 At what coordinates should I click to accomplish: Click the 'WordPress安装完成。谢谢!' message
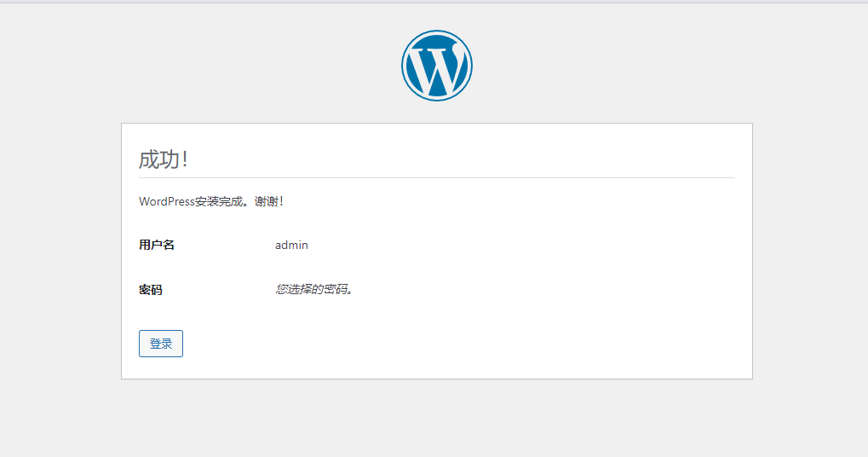pyautogui.click(x=211, y=201)
